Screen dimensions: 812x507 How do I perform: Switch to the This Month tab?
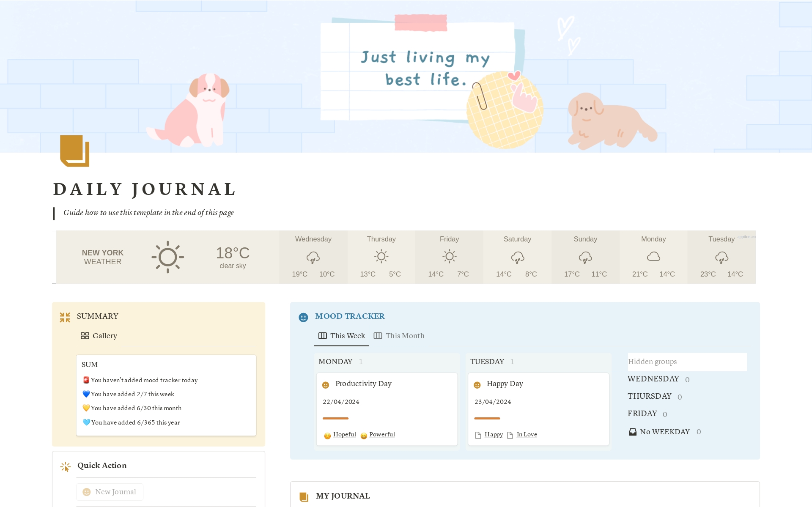(x=399, y=336)
